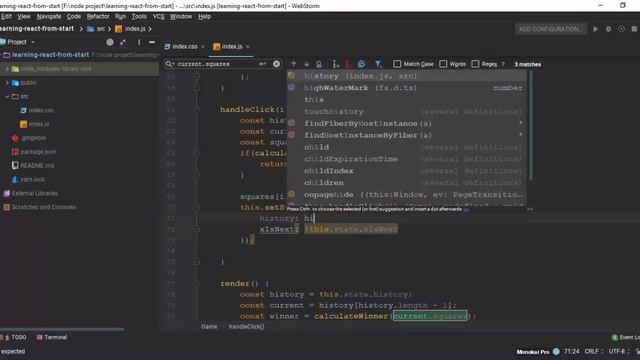640x360 pixels.
Task: Click add selection for next occurrence icon
Action: click(x=335, y=64)
